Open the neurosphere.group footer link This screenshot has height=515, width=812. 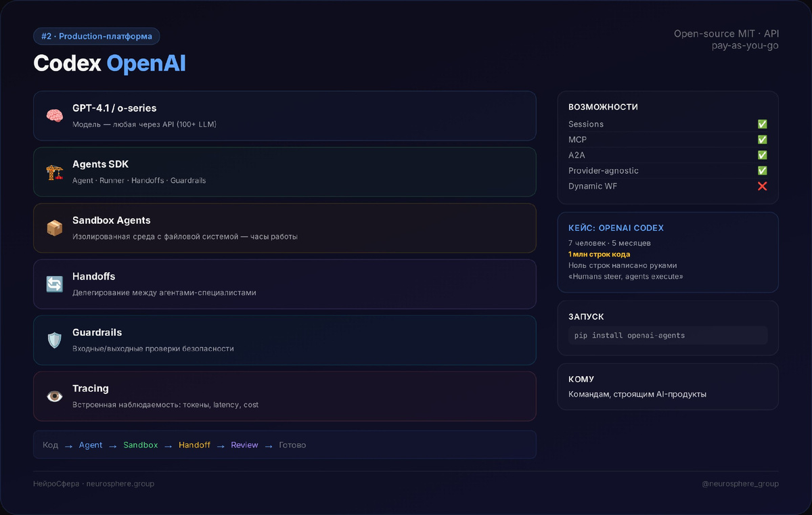[120, 484]
